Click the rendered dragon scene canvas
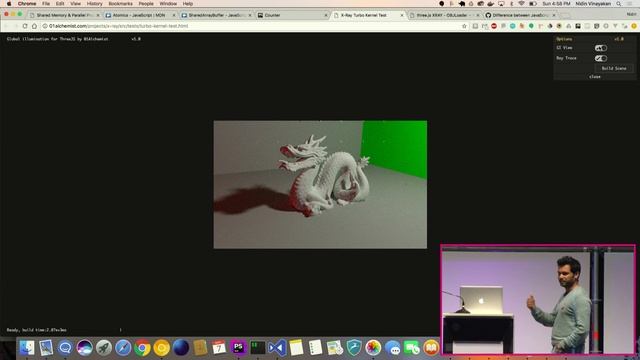The image size is (640, 360). [320, 184]
